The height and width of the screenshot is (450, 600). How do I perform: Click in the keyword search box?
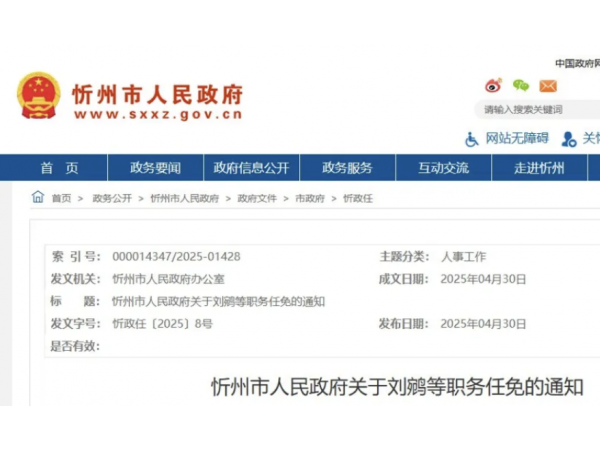click(x=535, y=109)
